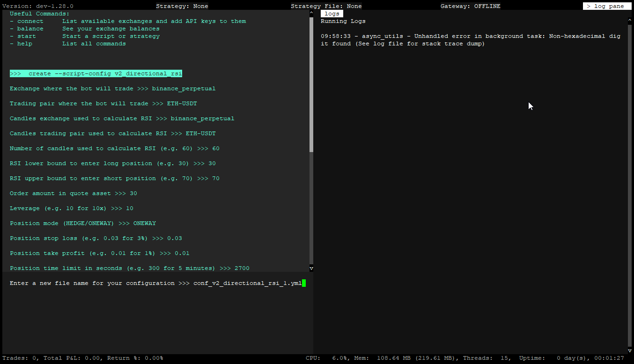634x364 pixels.
Task: Select the async_utils error log entry
Action: [x=470, y=40]
